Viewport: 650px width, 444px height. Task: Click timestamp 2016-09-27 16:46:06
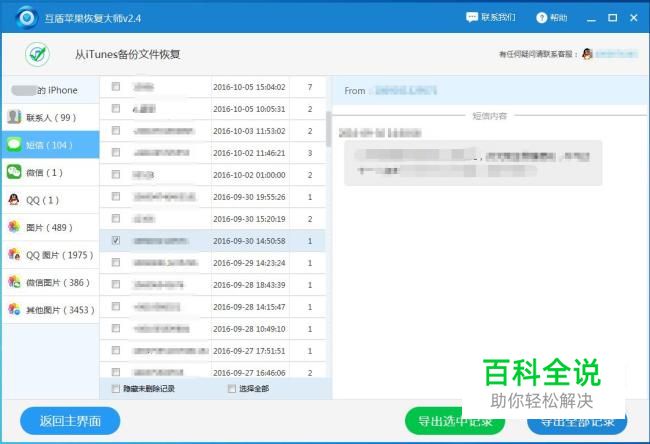click(249, 373)
